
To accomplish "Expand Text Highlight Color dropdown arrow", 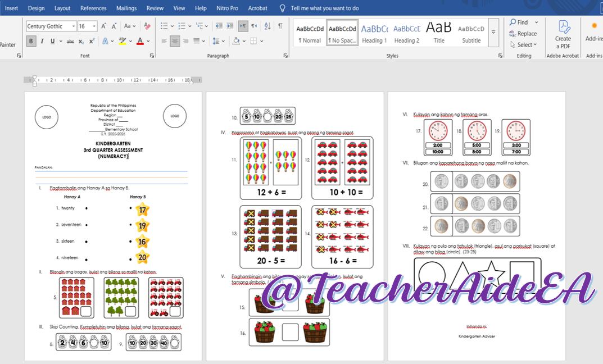I will (130, 41).
